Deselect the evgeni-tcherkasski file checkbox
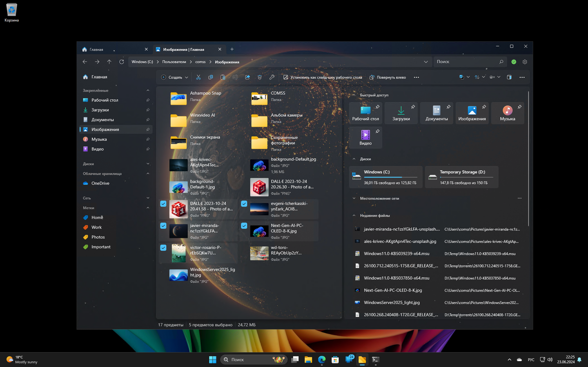The image size is (588, 367). pos(244,204)
